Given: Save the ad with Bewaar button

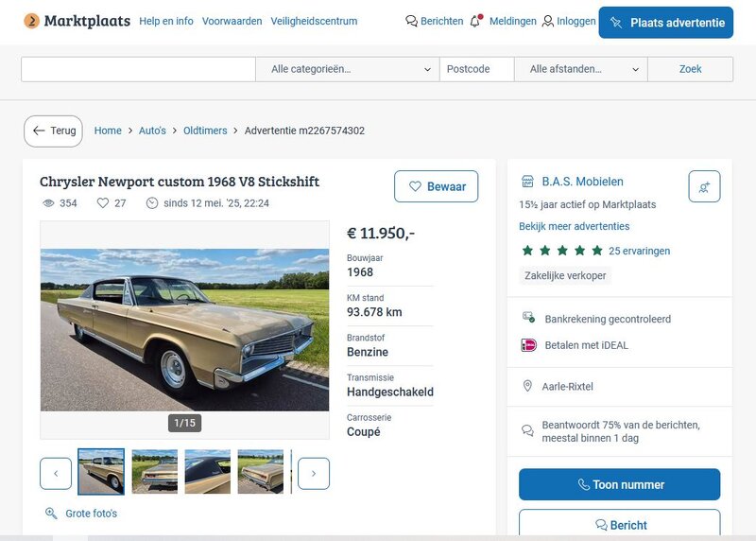Looking at the screenshot, I should pyautogui.click(x=437, y=186).
